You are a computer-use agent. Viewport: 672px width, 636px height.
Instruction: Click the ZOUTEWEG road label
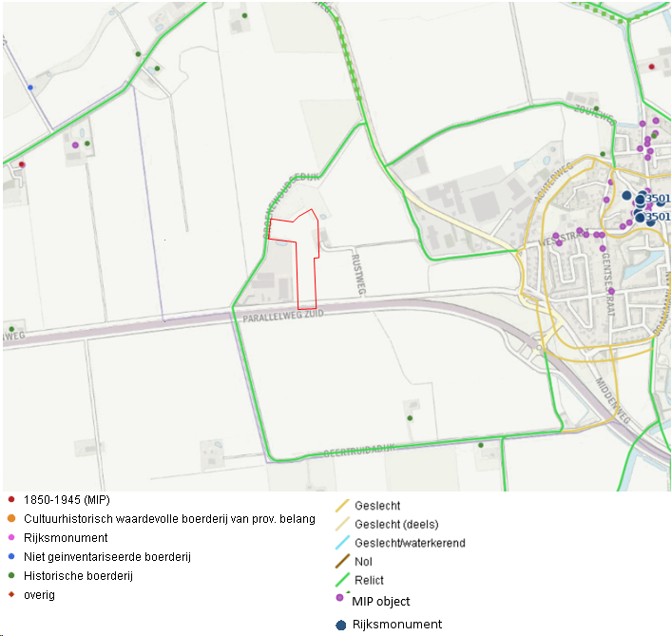click(593, 114)
